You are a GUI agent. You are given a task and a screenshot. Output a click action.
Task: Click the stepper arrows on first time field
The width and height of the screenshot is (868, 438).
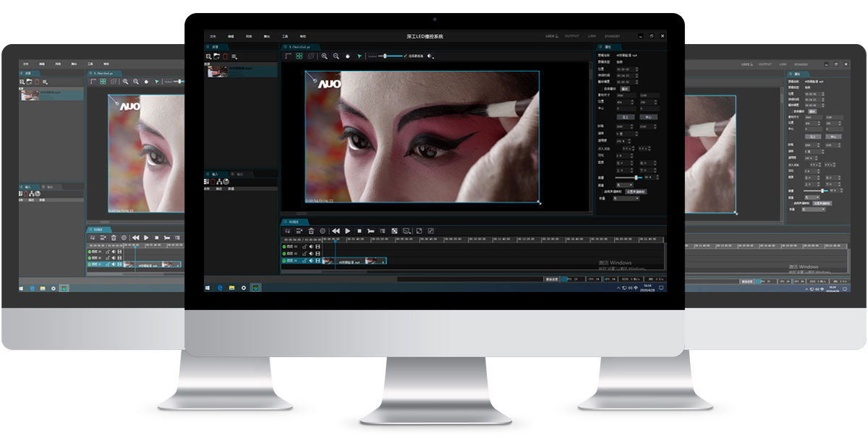point(636,69)
